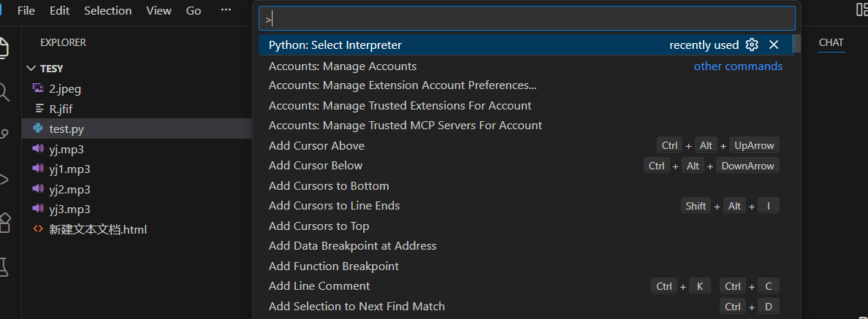Run Python: Select Interpreter command
This screenshot has height=319, width=868.
335,45
